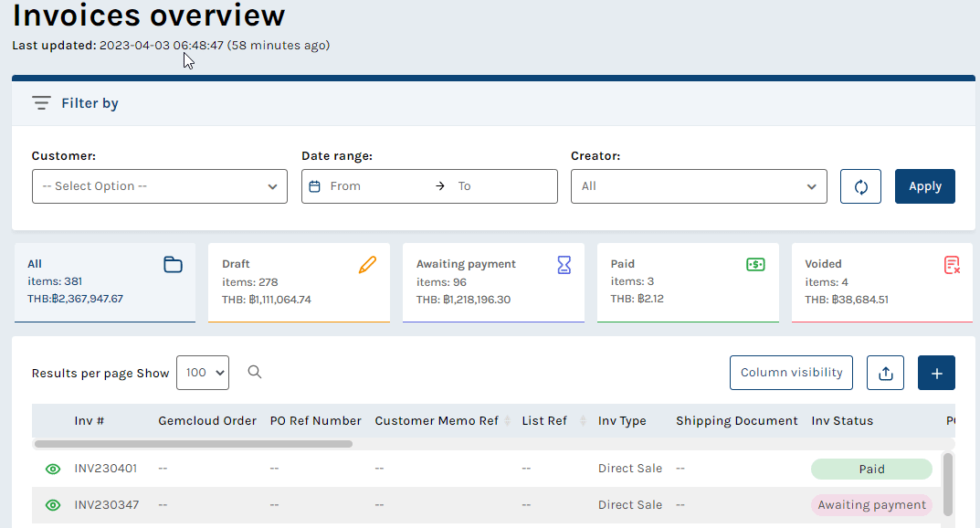980x528 pixels.
Task: Click the Gemcloud Order column header
Action: pos(207,421)
